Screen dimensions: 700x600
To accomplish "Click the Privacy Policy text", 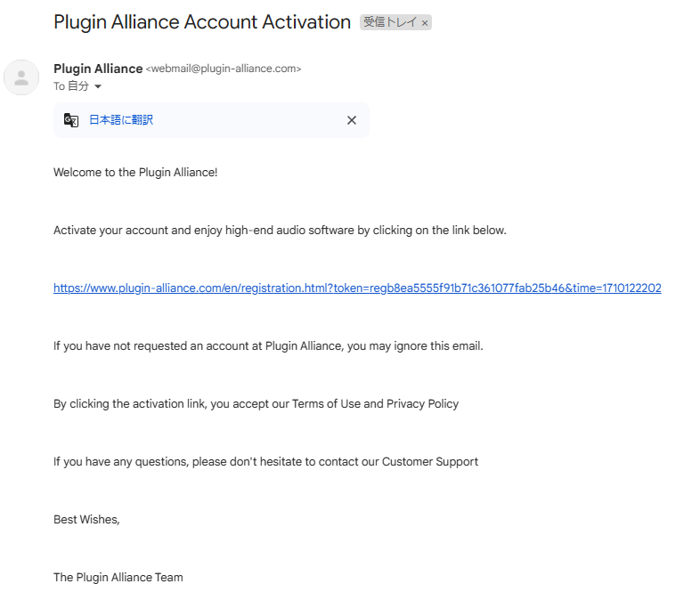I will [x=422, y=404].
